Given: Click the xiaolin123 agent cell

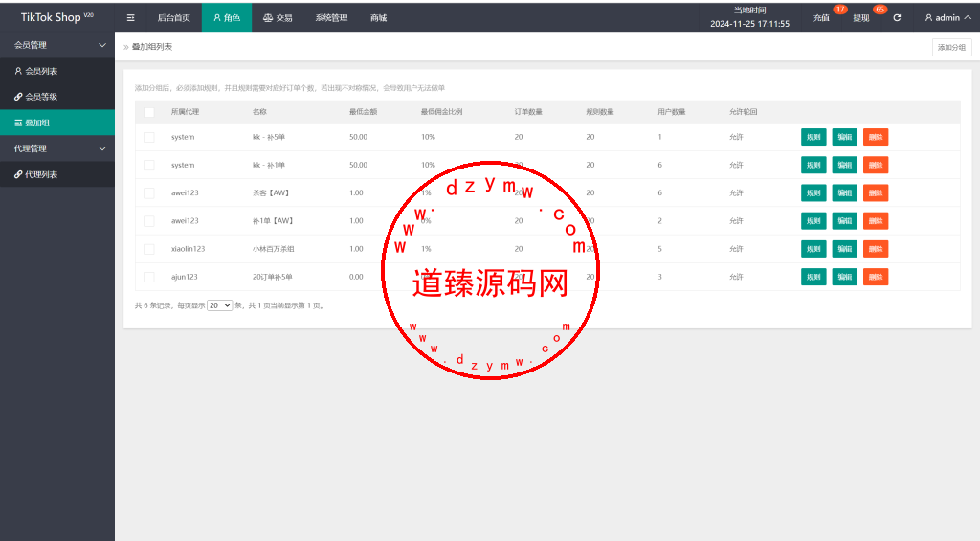Looking at the screenshot, I should (x=189, y=249).
